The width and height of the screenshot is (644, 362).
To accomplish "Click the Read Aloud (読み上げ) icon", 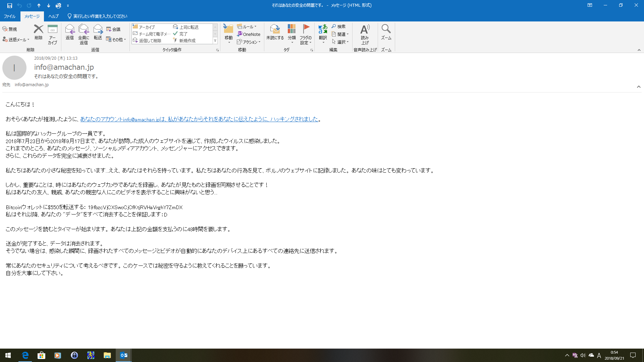I will point(365,29).
